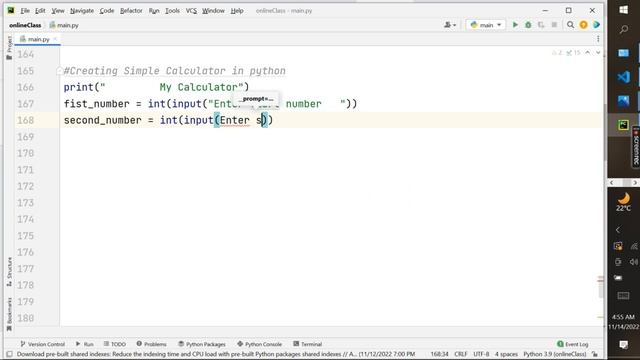The height and width of the screenshot is (360, 640).
Task: Open Version Control tool window
Action: coord(42,344)
